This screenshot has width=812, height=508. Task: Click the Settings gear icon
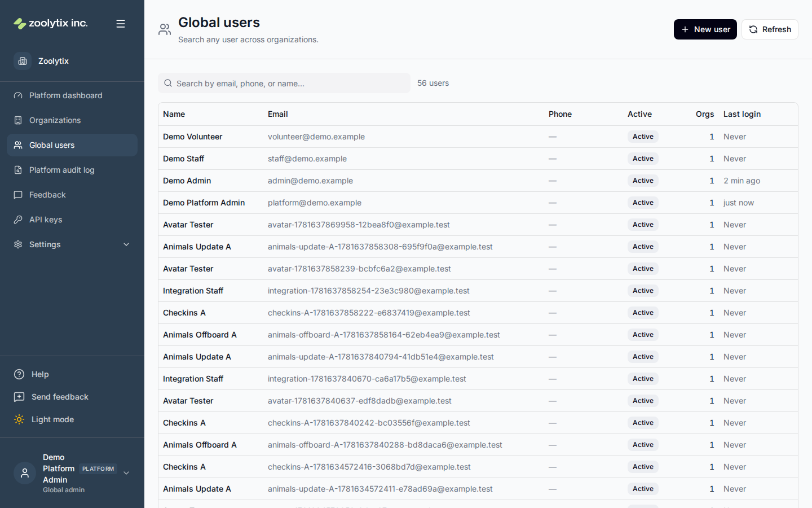coord(18,244)
